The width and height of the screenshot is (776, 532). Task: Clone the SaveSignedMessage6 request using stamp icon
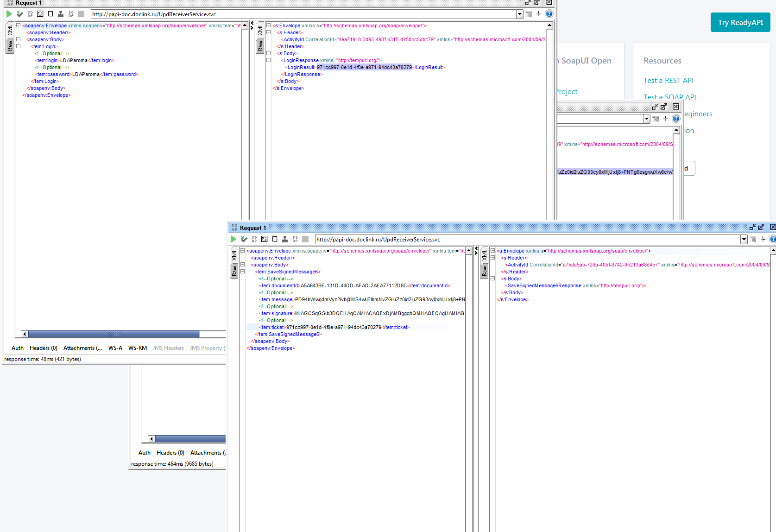(285, 239)
